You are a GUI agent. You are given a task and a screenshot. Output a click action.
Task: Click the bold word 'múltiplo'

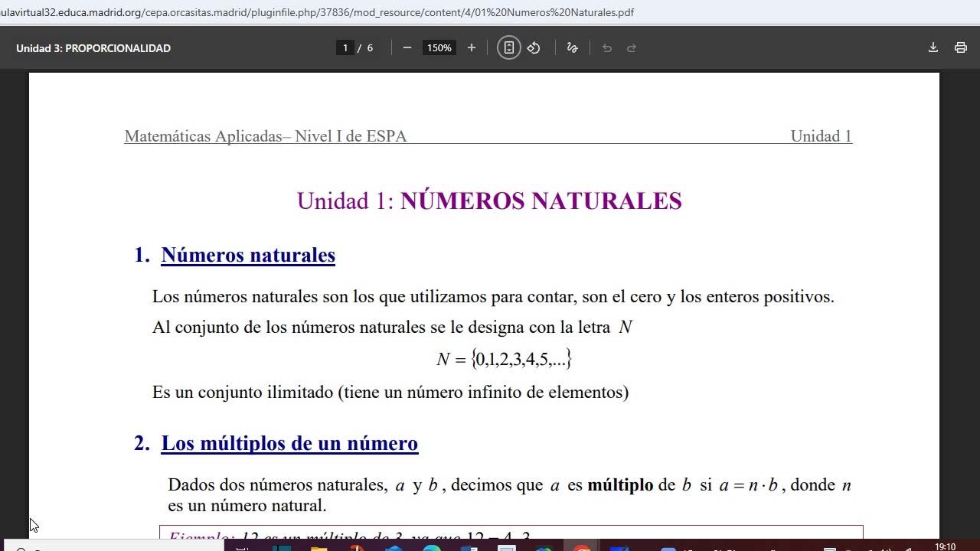click(620, 485)
